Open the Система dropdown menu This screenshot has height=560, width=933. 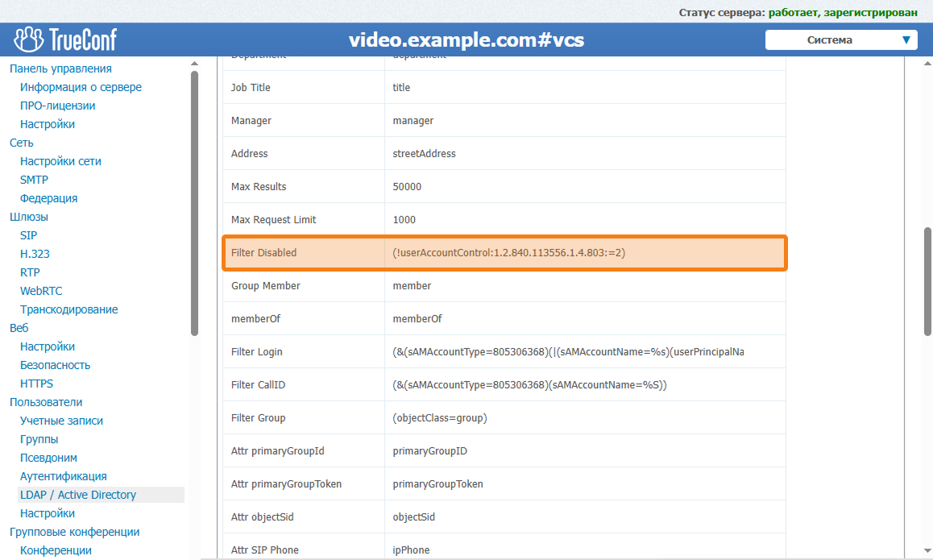[x=840, y=39]
